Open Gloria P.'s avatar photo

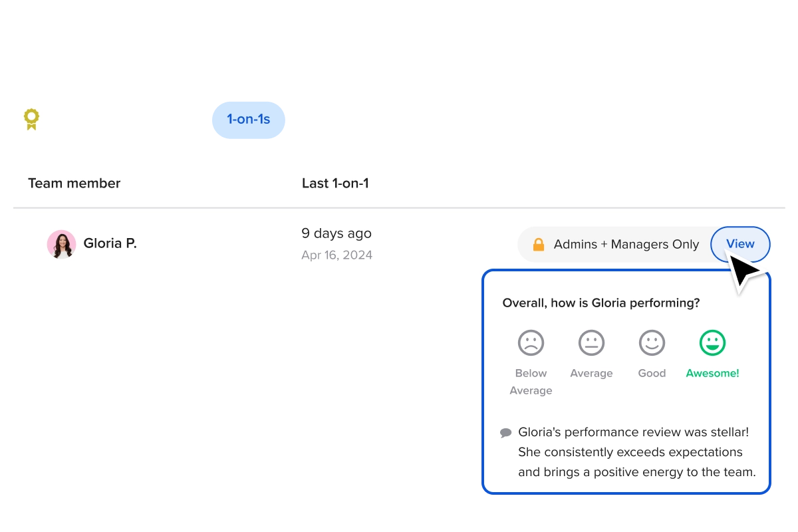[x=61, y=244]
